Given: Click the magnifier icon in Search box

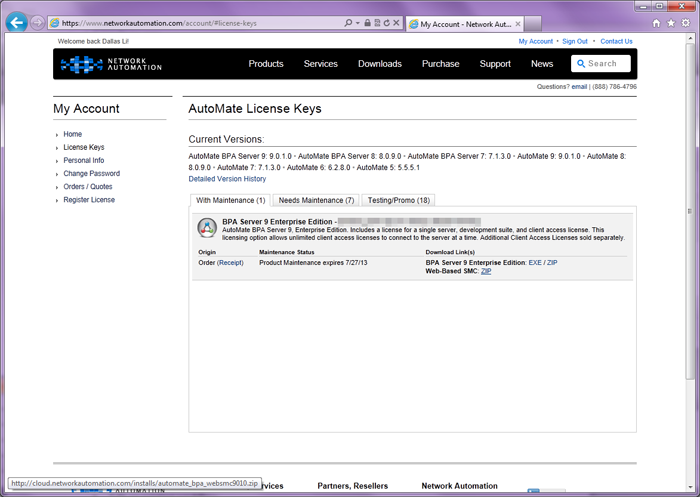Looking at the screenshot, I should pos(581,63).
